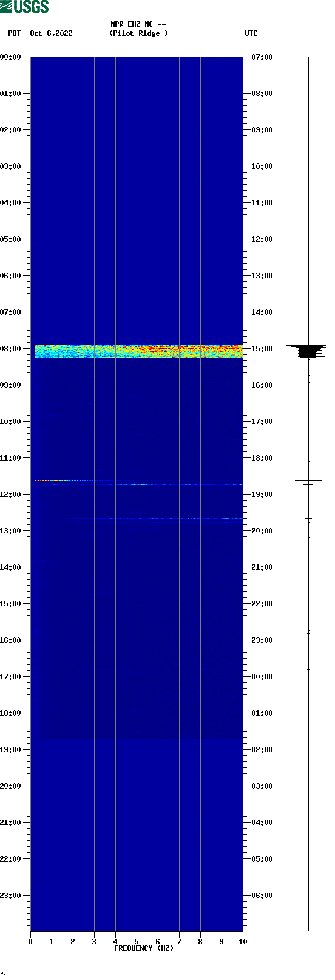
Task: Click the large waveform burst at 15:00 UTC
Action: [x=308, y=351]
